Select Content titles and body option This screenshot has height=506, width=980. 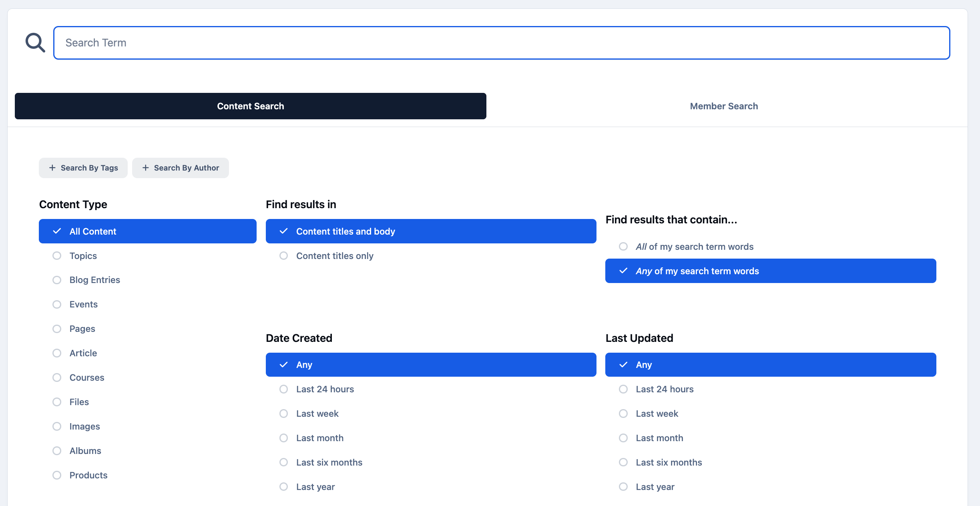click(x=431, y=231)
